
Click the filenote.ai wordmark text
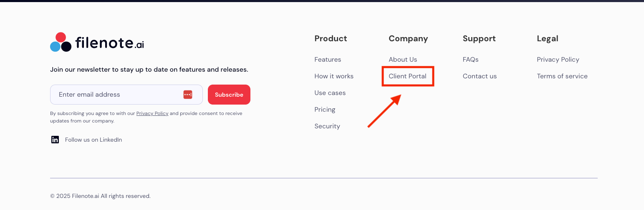click(x=110, y=43)
